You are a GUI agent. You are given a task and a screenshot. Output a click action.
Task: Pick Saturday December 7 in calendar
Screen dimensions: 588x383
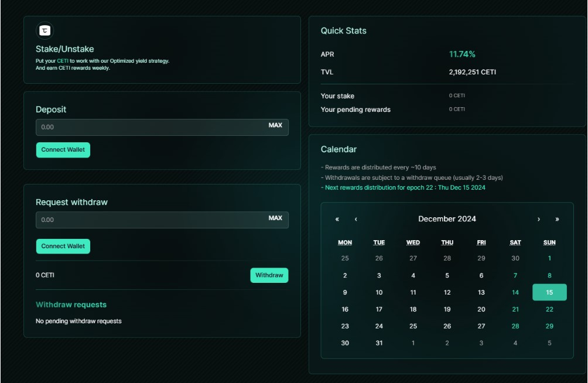point(515,275)
